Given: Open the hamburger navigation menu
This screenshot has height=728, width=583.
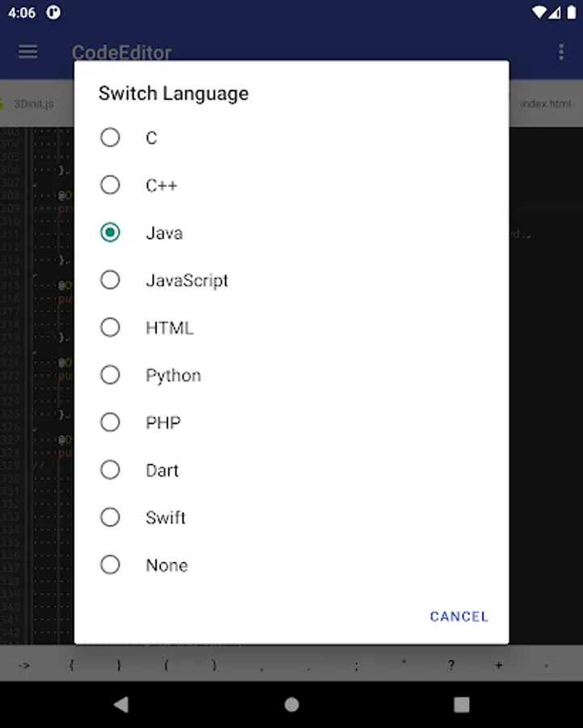Looking at the screenshot, I should 28,53.
